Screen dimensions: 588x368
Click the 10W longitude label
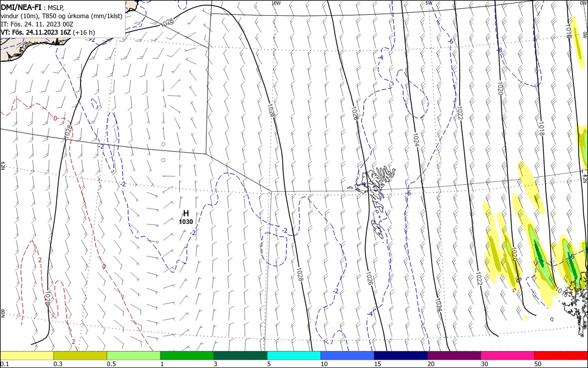tap(276, 3)
